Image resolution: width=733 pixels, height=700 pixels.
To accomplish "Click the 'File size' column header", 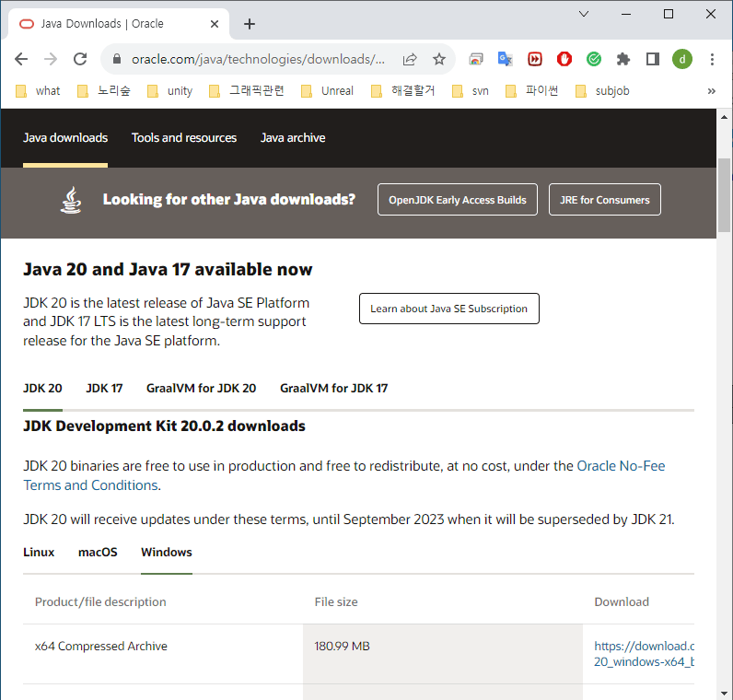I will coord(336,601).
